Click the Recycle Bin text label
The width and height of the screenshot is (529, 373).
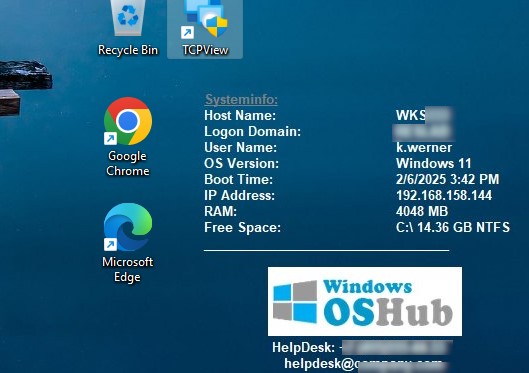tap(128, 50)
